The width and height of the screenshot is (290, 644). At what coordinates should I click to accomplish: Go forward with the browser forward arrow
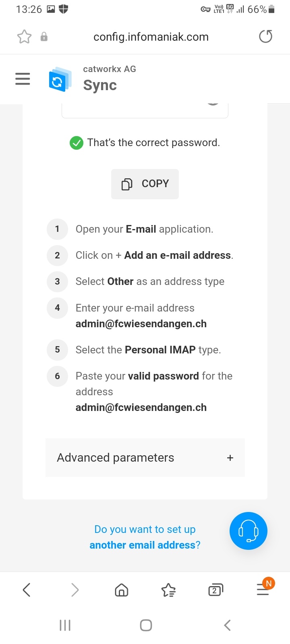click(x=75, y=590)
